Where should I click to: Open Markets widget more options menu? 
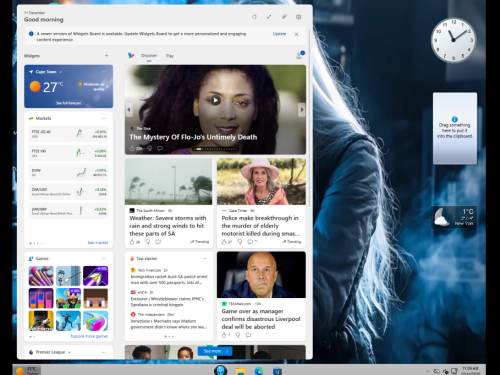tap(104, 118)
